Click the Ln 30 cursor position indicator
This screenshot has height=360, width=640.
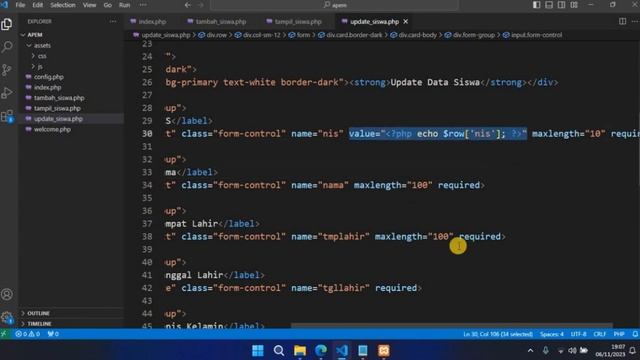tap(498, 334)
